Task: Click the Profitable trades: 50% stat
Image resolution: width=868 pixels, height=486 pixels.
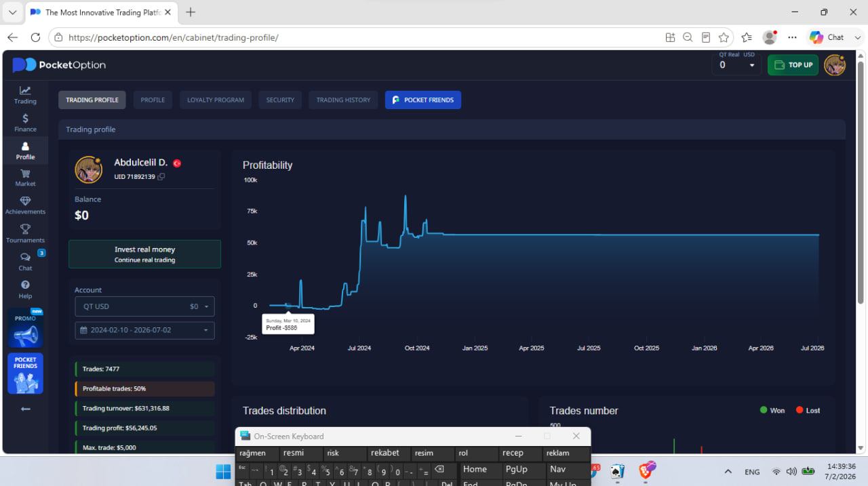Action: (144, 388)
